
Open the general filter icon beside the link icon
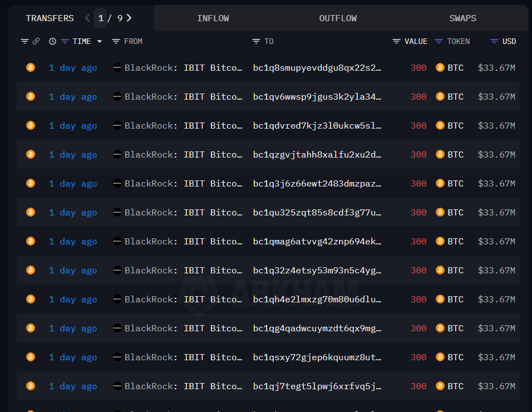tap(24, 41)
